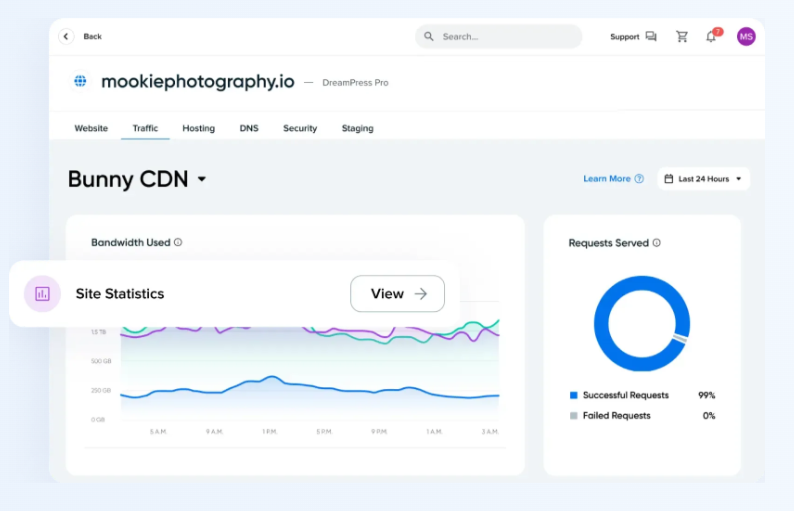Click the Site Statistics chart icon
This screenshot has height=511, width=794.
tap(42, 294)
